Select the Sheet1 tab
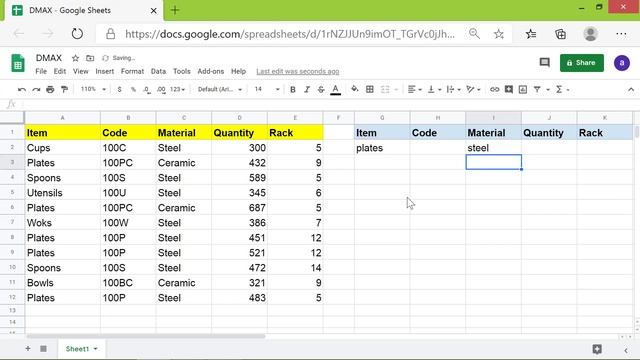This screenshot has height=360, width=640. point(81,349)
